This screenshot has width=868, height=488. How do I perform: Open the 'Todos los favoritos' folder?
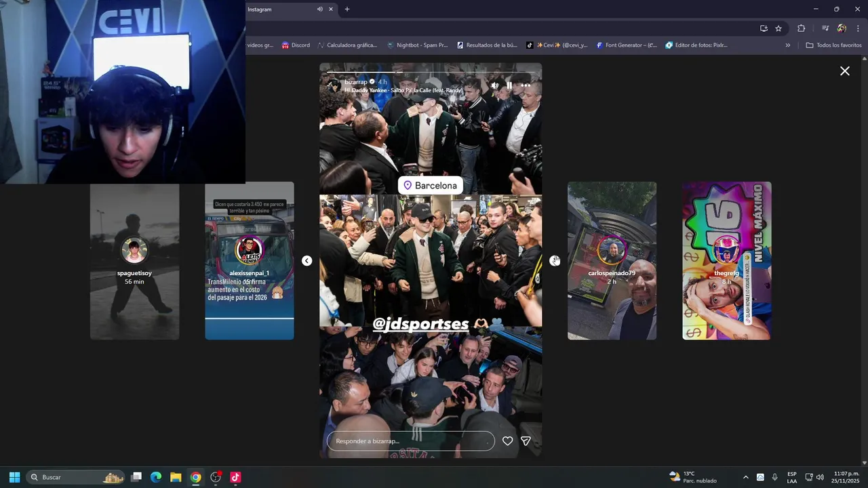[833, 45]
